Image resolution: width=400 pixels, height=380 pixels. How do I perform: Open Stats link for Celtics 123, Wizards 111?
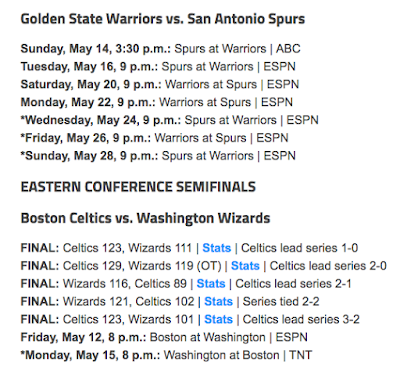point(217,248)
